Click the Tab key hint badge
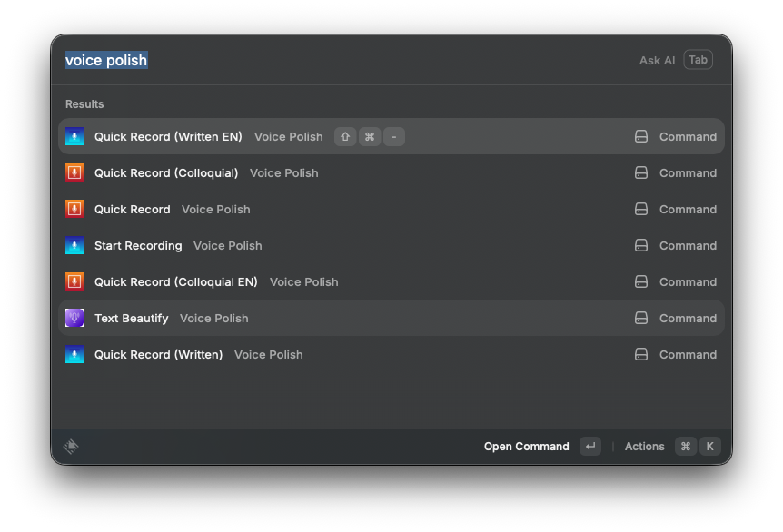Image resolution: width=783 pixels, height=532 pixels. [698, 60]
